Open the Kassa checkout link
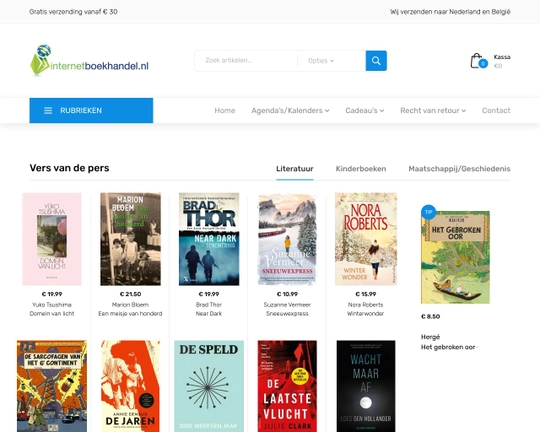This screenshot has height=432, width=540. (502, 57)
